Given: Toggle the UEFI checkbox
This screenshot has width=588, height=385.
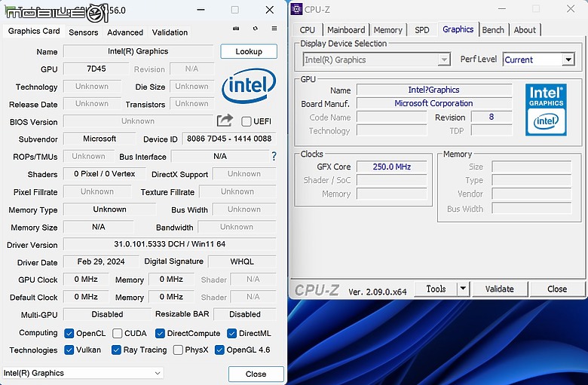Looking at the screenshot, I should click(x=247, y=121).
